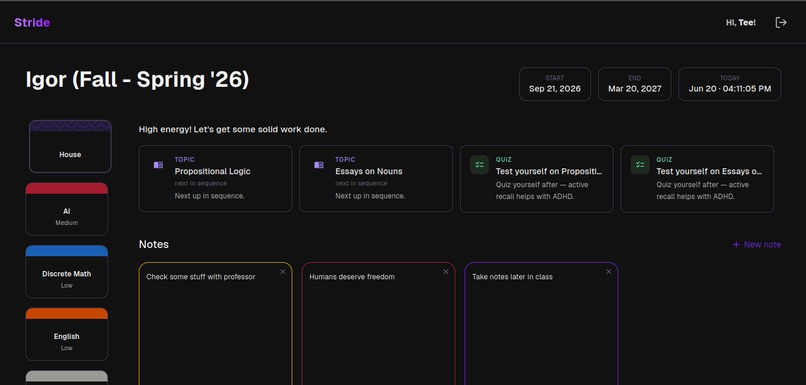Close the 'Humans deserve freedom' note

pos(446,272)
